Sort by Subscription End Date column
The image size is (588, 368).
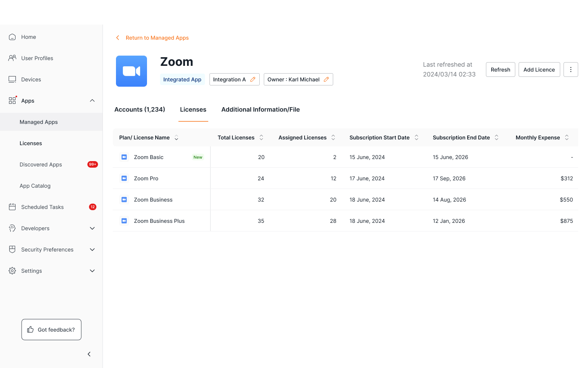[497, 138]
